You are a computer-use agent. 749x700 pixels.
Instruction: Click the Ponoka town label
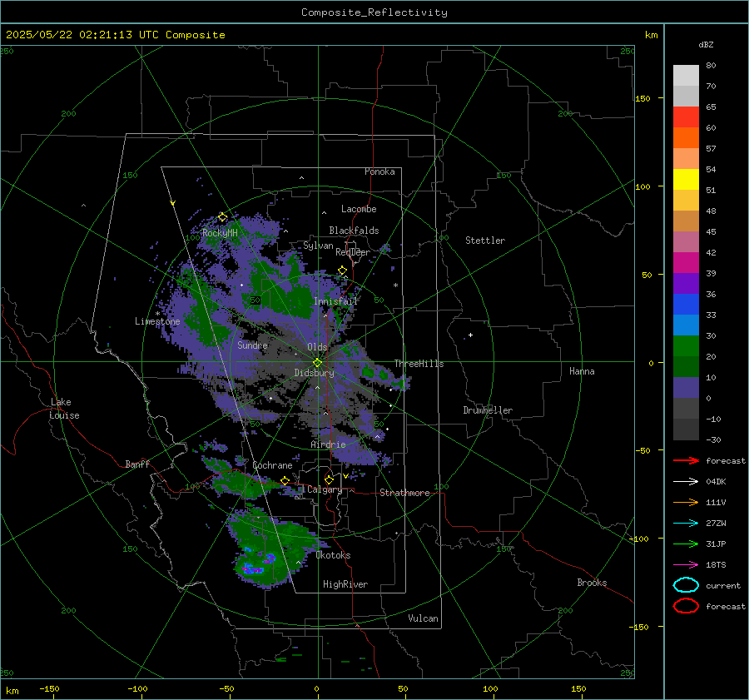[x=379, y=171]
